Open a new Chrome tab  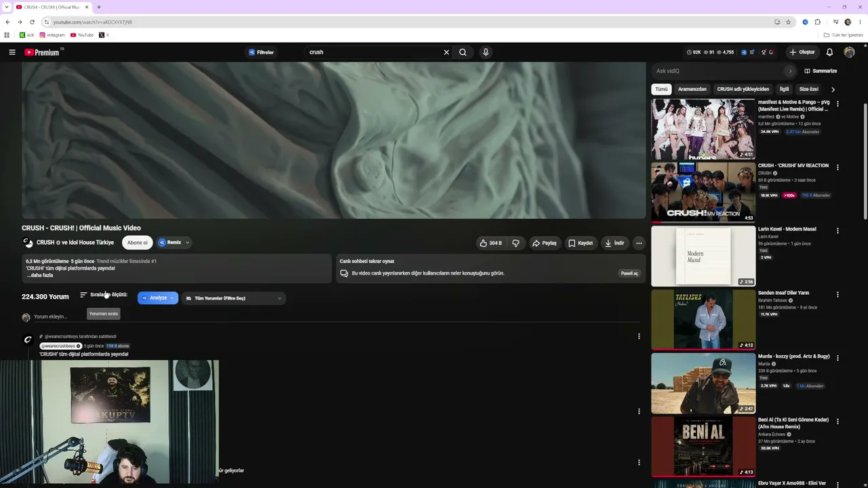(98, 7)
